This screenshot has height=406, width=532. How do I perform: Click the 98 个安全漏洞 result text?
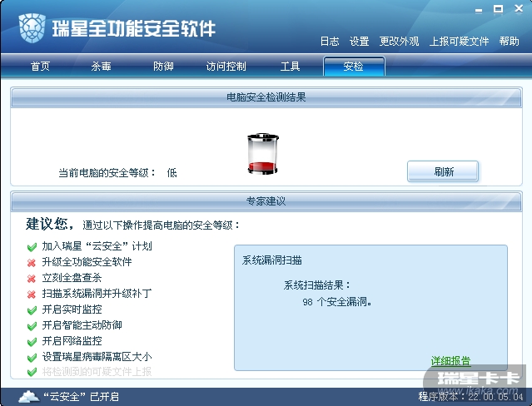337,301
